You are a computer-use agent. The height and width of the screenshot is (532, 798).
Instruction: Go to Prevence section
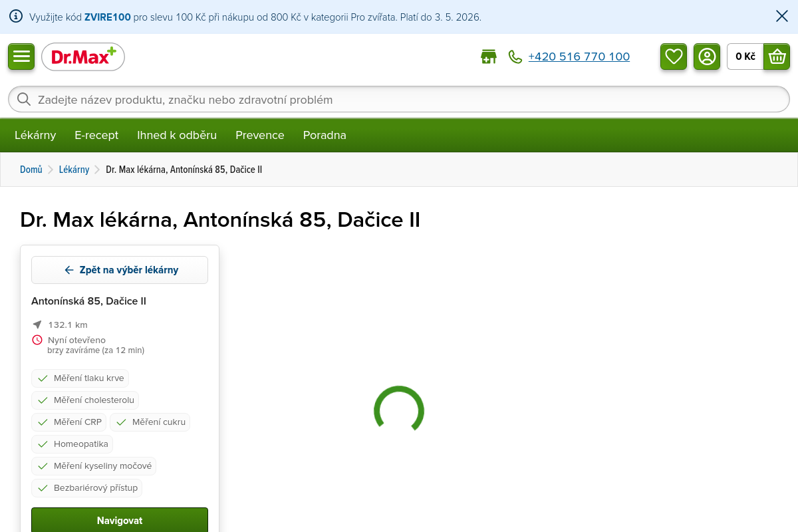(x=260, y=135)
